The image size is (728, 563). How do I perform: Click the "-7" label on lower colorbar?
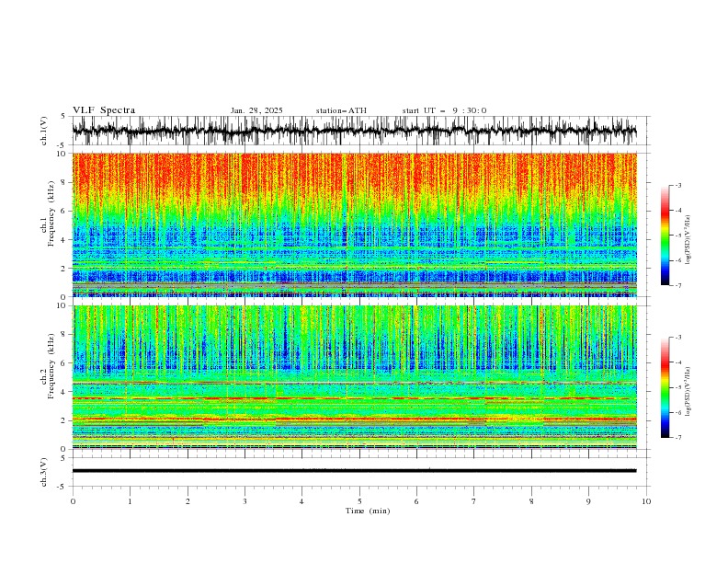[x=678, y=438]
